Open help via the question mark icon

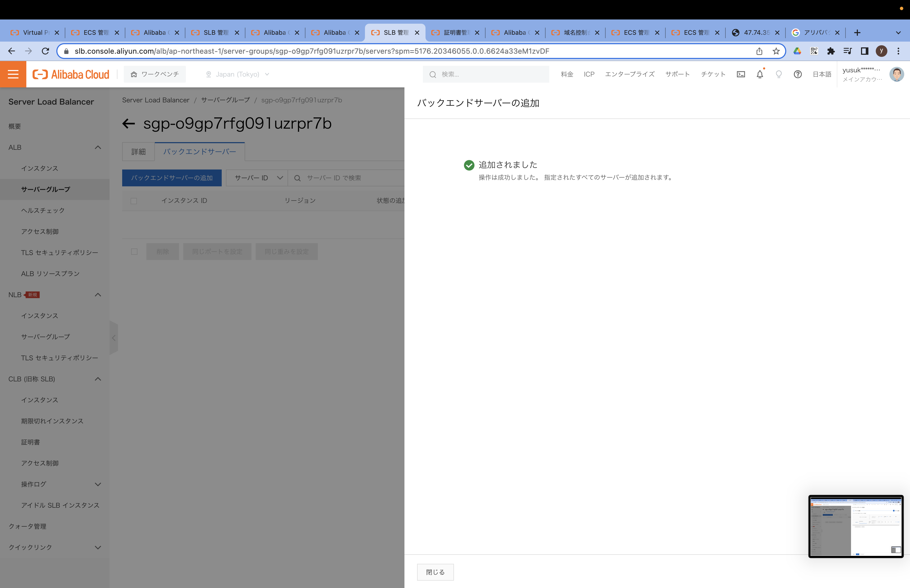[798, 74]
